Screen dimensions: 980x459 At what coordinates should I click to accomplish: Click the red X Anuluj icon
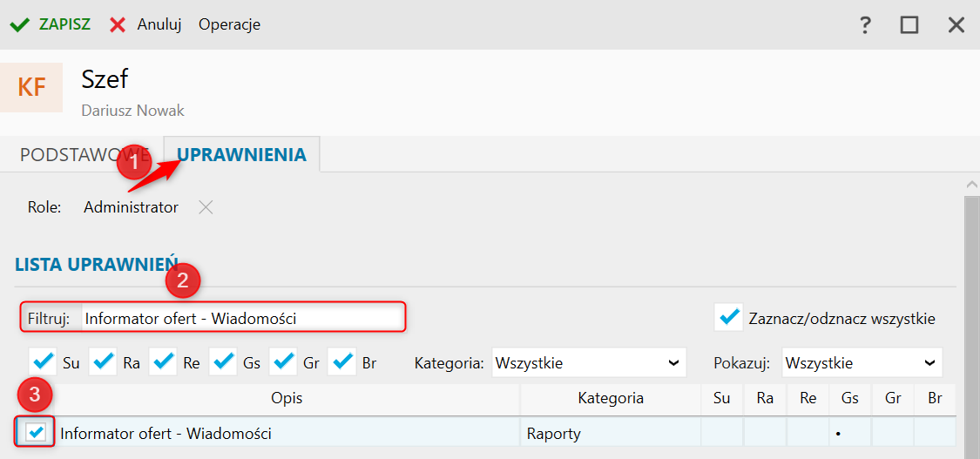coord(118,24)
